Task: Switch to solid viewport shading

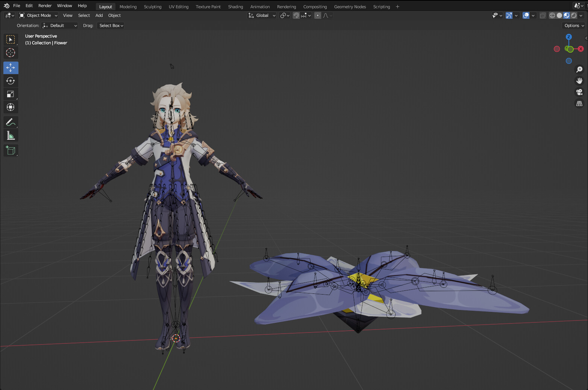Action: tap(559, 15)
